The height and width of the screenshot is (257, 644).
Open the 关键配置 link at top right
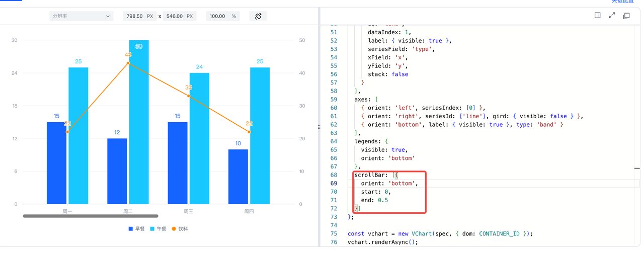click(x=622, y=2)
